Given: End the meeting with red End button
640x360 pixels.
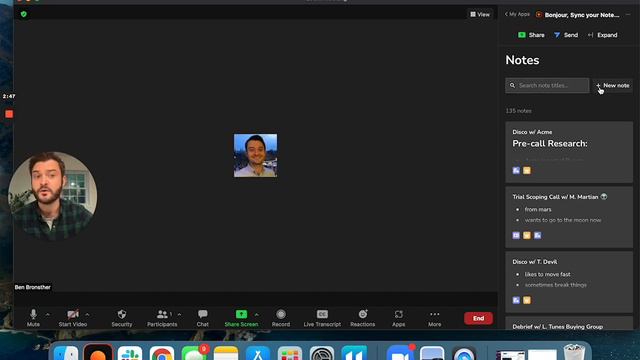Looking at the screenshot, I should (x=478, y=318).
